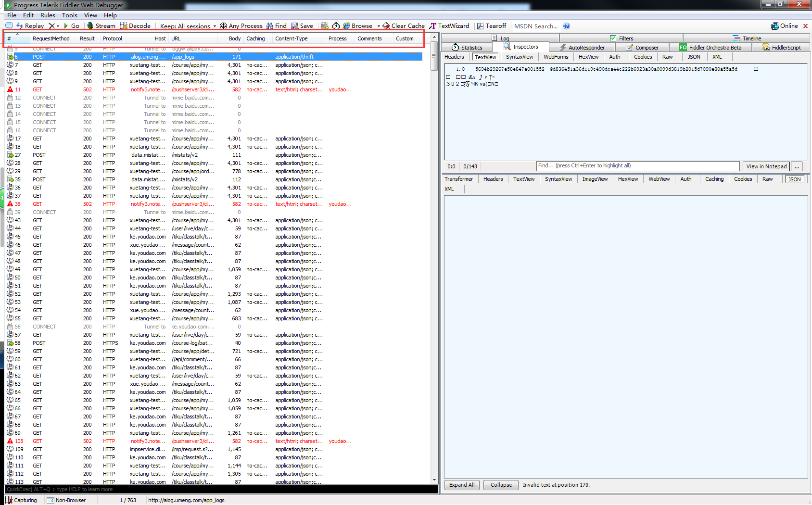Click the Remove sessions X icon
Image resolution: width=812 pixels, height=505 pixels.
tap(51, 26)
